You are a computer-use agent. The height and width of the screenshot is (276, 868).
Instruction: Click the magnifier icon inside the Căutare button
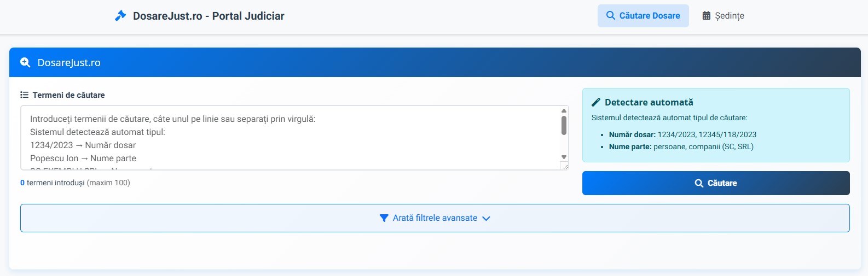click(x=699, y=184)
